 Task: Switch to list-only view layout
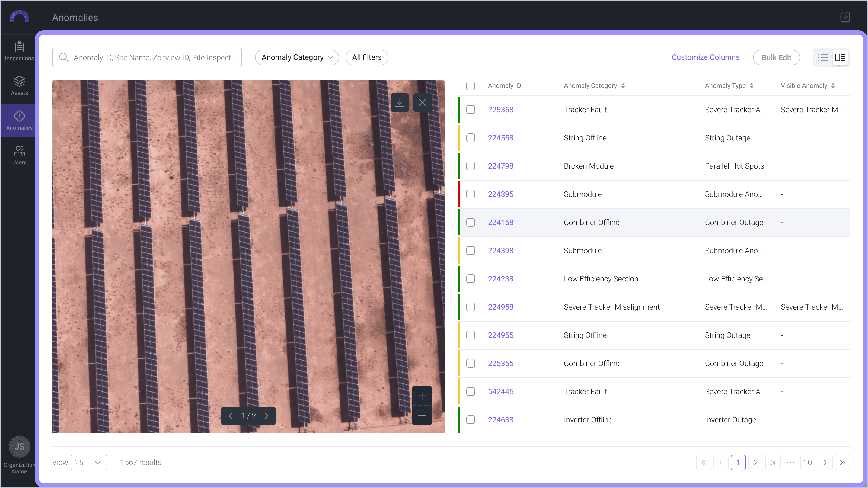822,57
